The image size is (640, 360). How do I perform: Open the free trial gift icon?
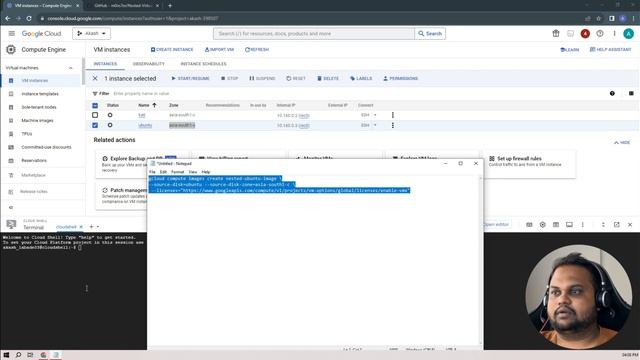tap(556, 33)
